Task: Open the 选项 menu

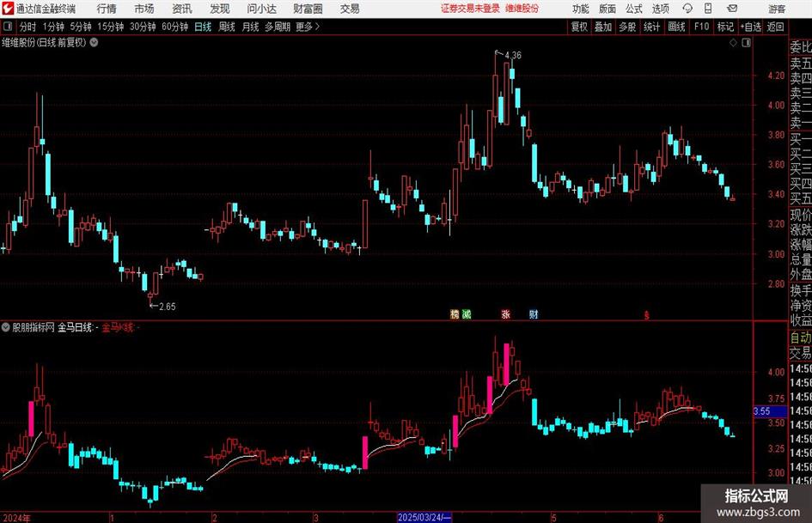Action: pos(660,9)
